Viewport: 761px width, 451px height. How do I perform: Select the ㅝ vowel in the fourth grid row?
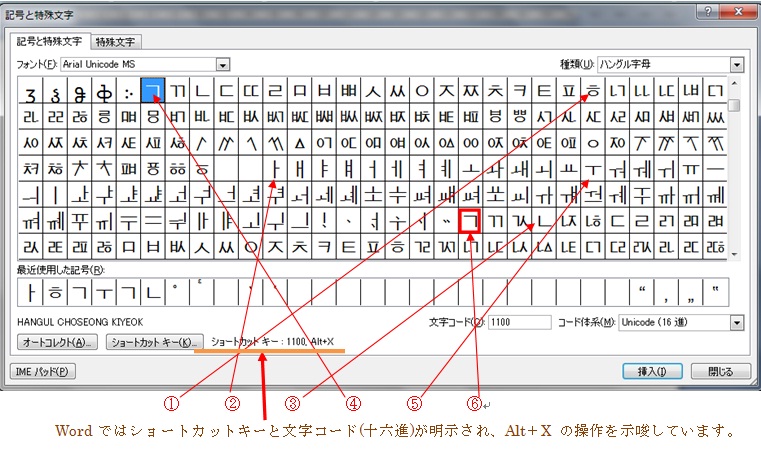point(617,169)
